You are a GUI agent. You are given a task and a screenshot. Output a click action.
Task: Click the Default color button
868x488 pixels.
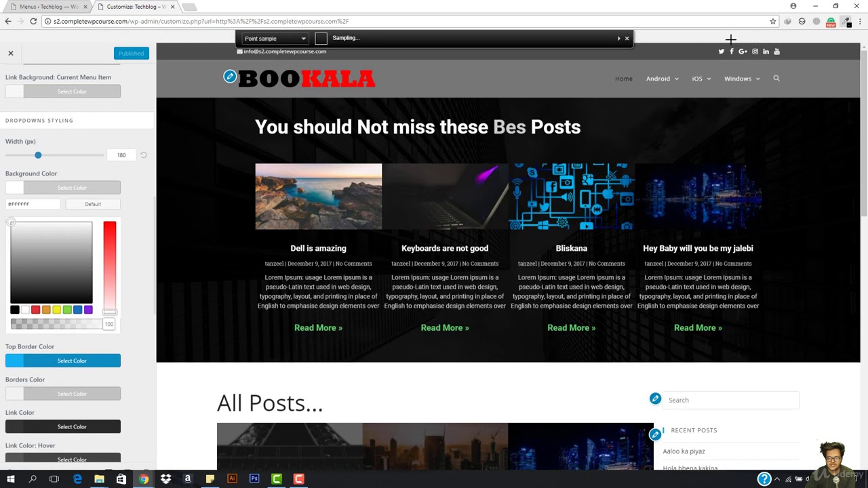[93, 204]
